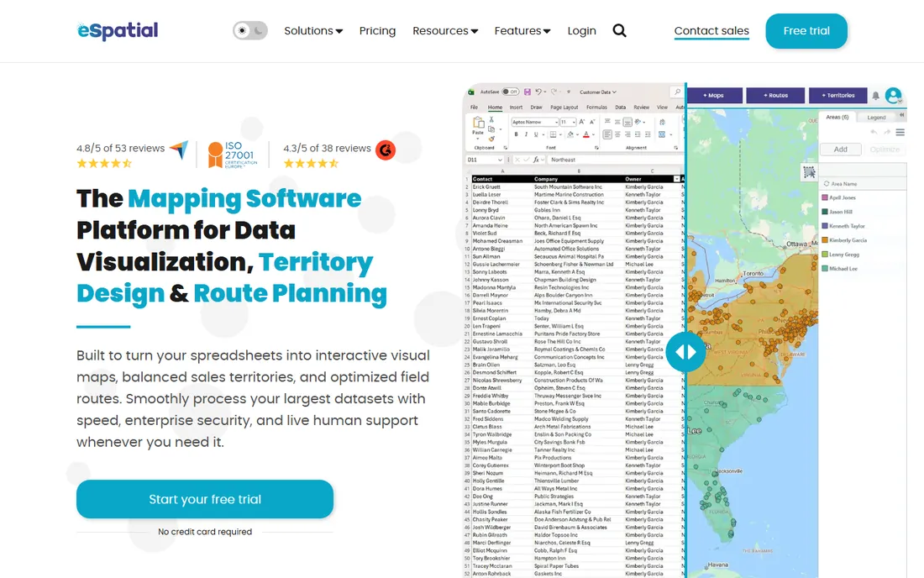Grab the before/after comparison slider handle
Viewport: 924px width, 578px height.
[685, 352]
